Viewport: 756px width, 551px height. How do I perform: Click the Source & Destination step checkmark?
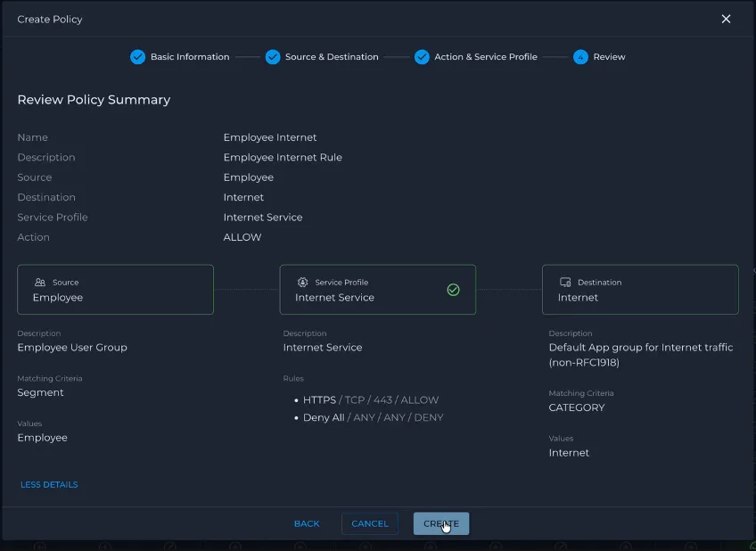pos(273,57)
